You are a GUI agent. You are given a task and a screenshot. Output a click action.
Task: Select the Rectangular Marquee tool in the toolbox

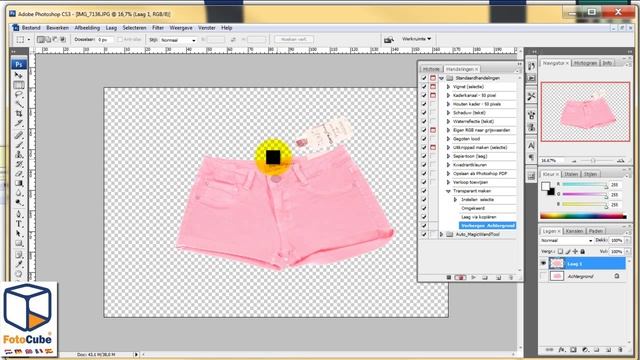[18, 85]
